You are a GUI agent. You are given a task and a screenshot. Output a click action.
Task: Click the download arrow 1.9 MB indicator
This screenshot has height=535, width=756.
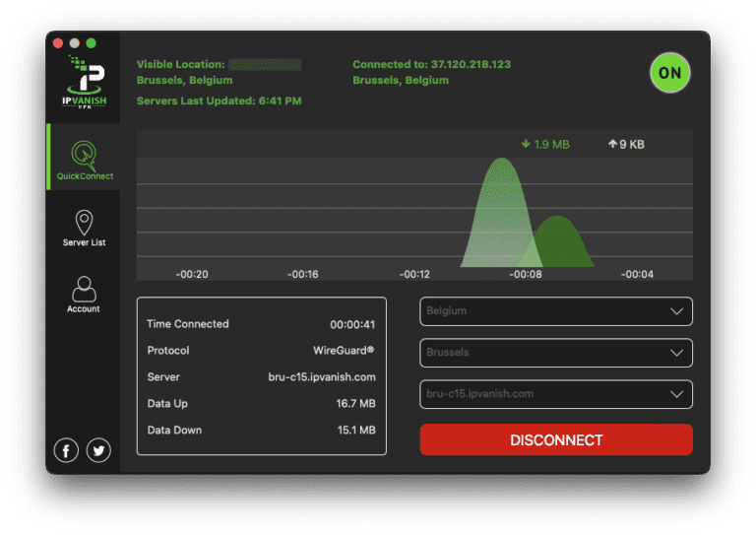pyautogui.click(x=545, y=145)
